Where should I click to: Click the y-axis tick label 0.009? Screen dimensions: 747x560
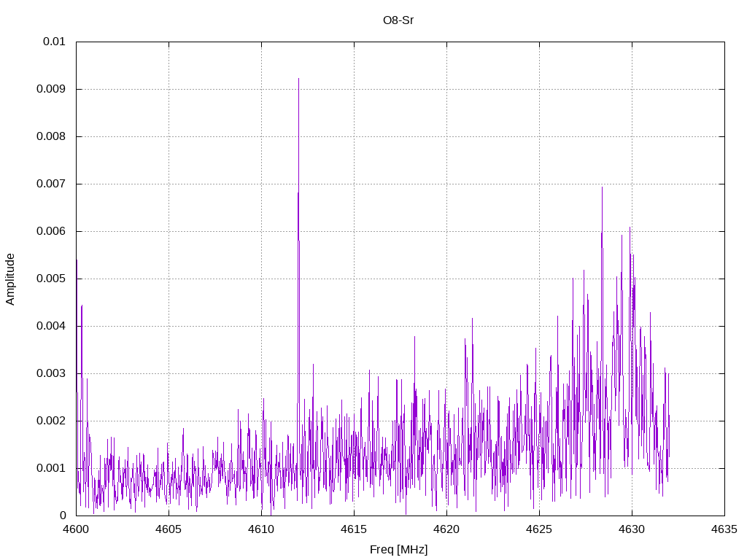pyautogui.click(x=50, y=89)
